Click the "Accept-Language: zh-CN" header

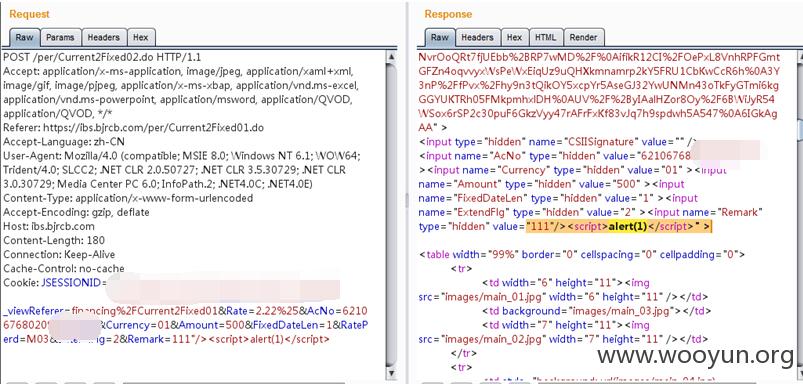click(64, 142)
